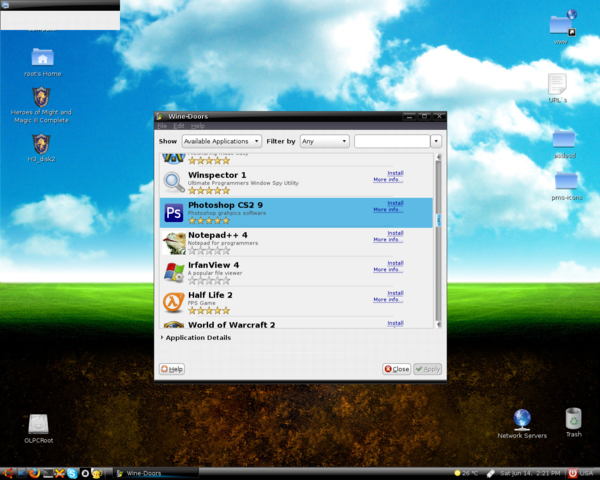Screen dimensions: 600x480
Task: Select the www folder shortcut icon
Action: (x=562, y=23)
